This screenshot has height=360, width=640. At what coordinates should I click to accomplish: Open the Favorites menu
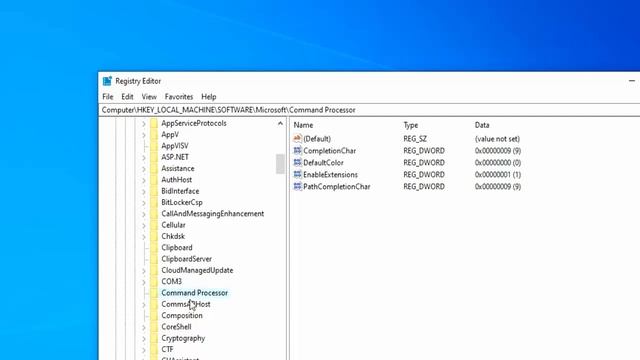[x=179, y=97]
